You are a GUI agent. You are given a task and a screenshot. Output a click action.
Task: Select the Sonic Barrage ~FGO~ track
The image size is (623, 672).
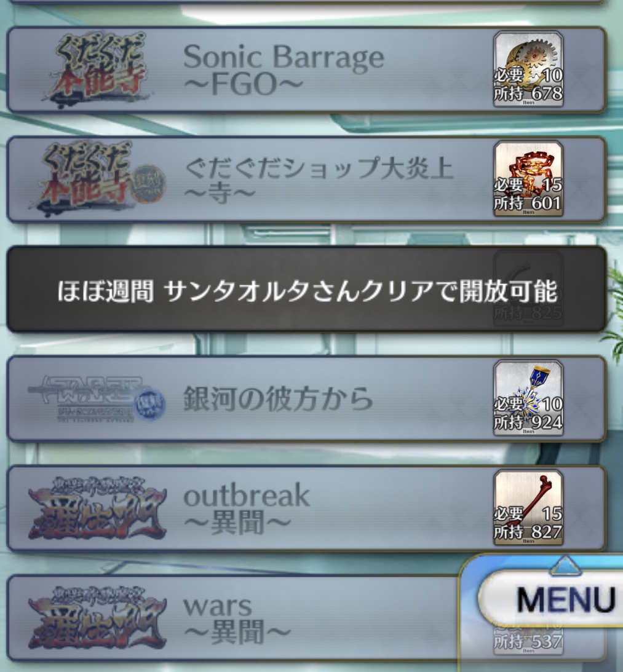click(x=306, y=69)
